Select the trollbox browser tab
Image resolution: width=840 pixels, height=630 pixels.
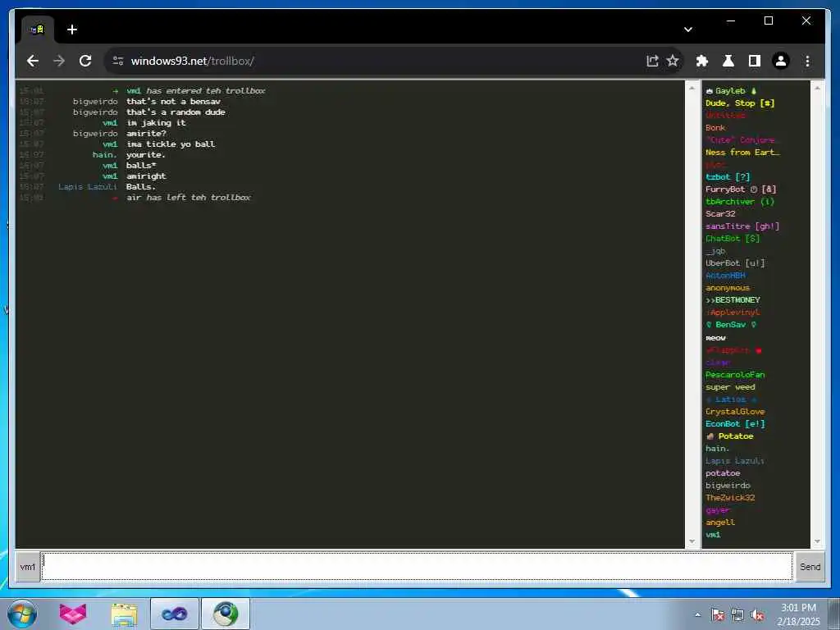[37, 30]
